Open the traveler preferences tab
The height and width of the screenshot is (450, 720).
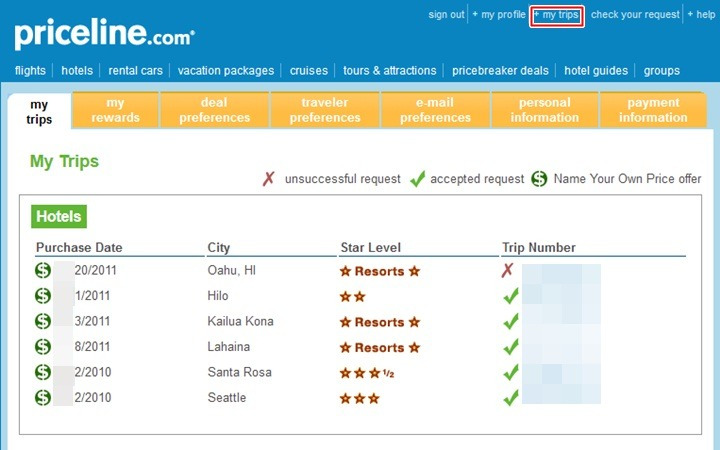pos(325,110)
